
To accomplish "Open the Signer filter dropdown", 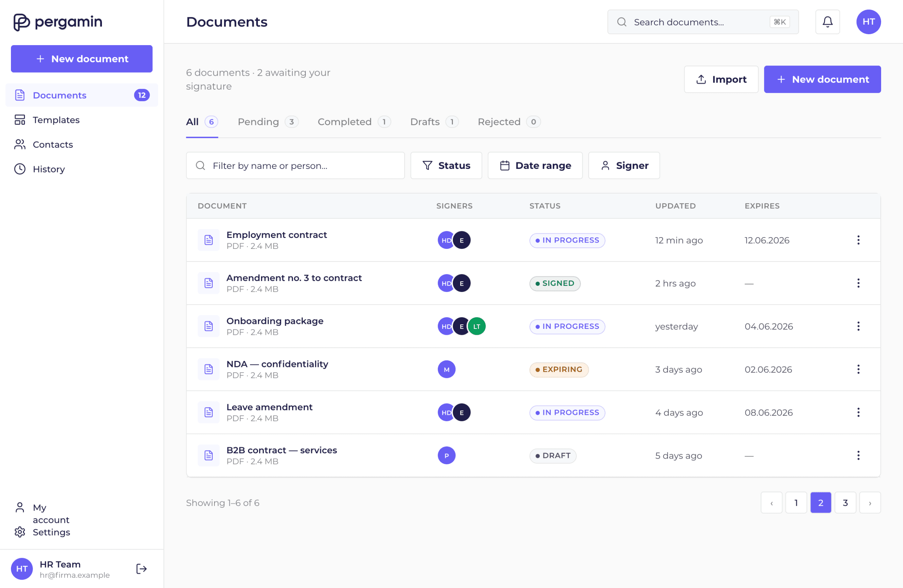I will pos(624,166).
